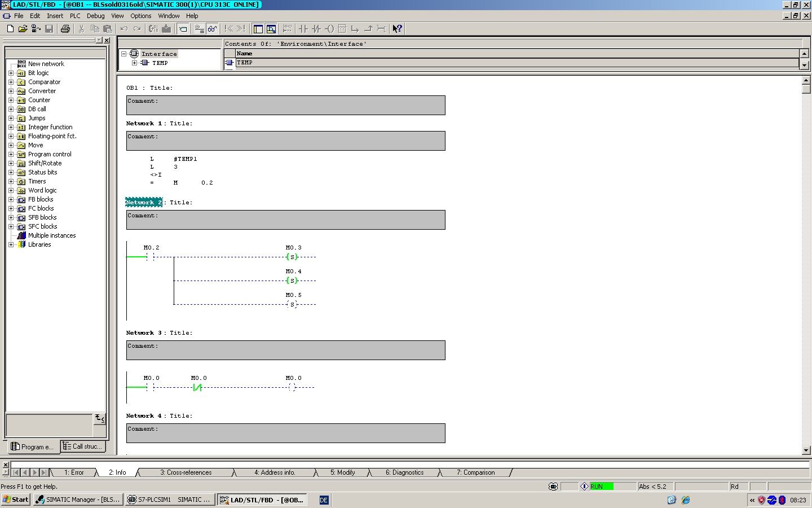Select the Multiple instances tree item
Viewport: 812px width, 508px height.
click(x=52, y=235)
